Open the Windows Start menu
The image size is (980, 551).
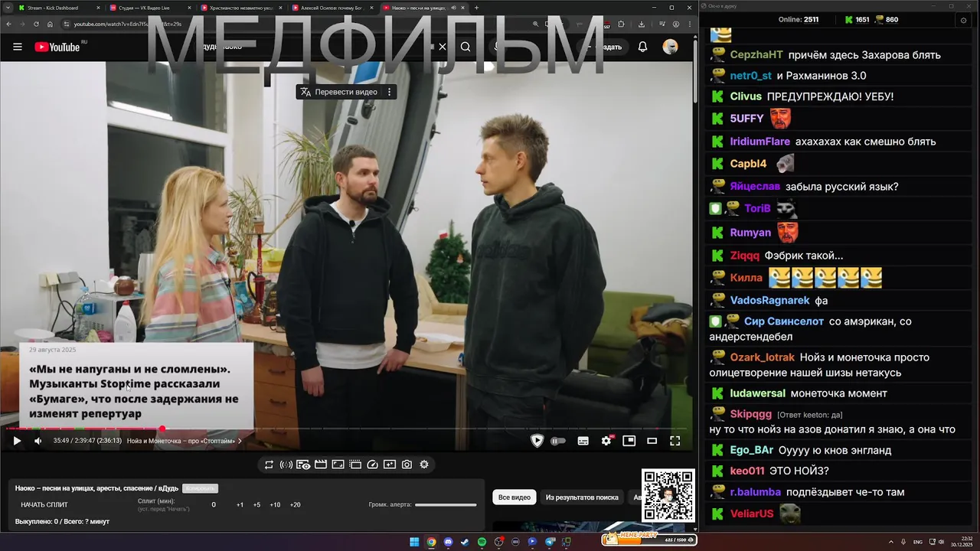pyautogui.click(x=414, y=542)
